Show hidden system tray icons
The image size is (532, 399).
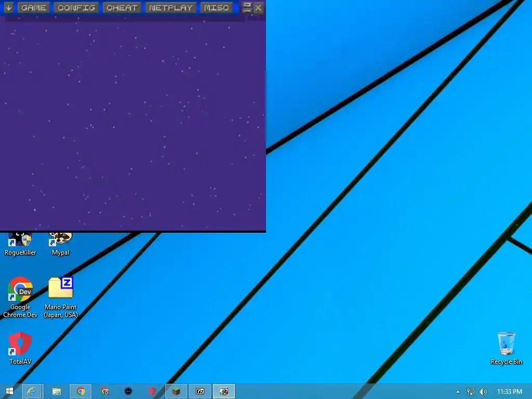point(458,392)
